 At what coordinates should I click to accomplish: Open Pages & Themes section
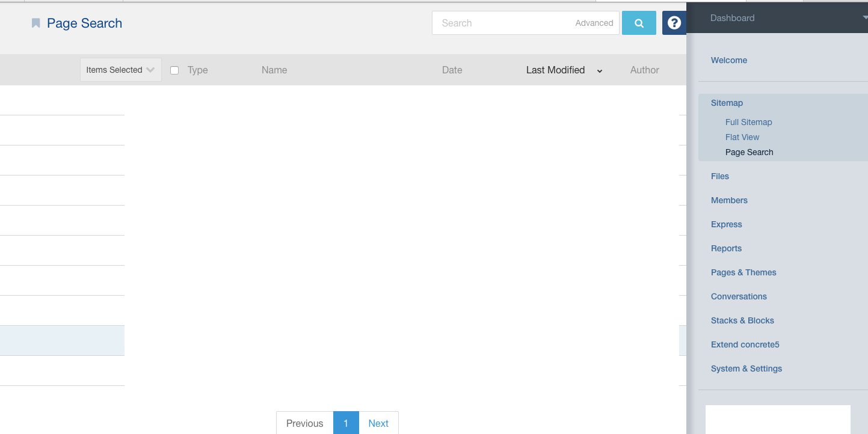pyautogui.click(x=743, y=272)
